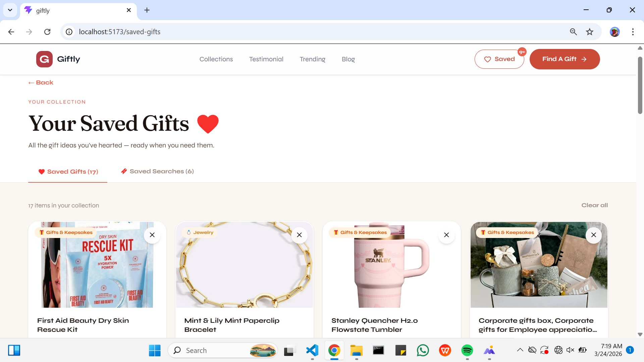Select the Saved Gifts (17) tab
Image resolution: width=644 pixels, height=362 pixels.
pos(68,172)
